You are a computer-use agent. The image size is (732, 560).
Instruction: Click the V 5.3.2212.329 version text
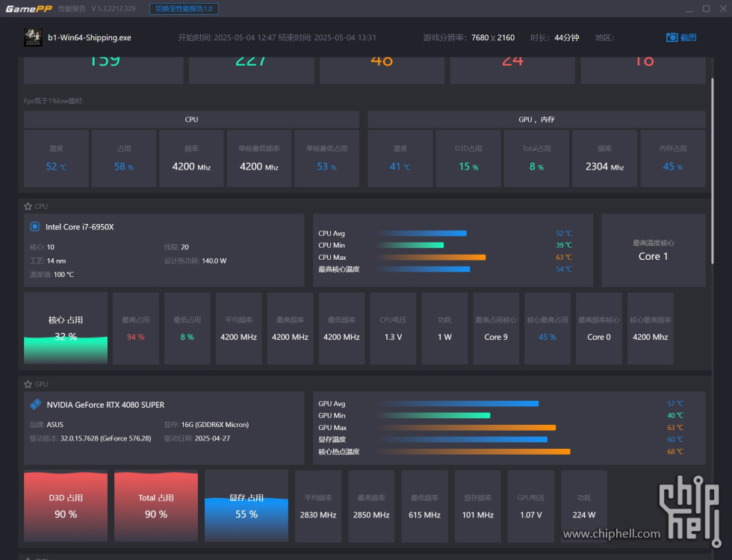point(114,8)
